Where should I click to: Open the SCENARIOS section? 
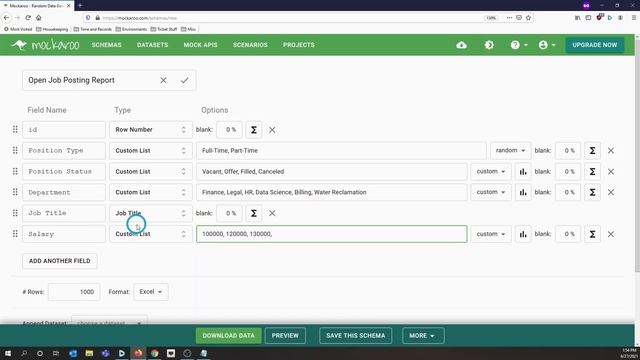250,45
